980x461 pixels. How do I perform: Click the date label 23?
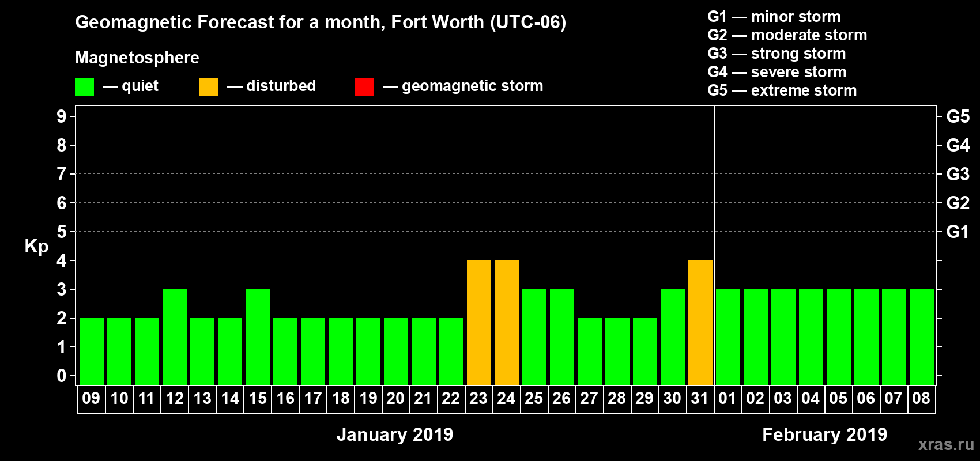[478, 398]
